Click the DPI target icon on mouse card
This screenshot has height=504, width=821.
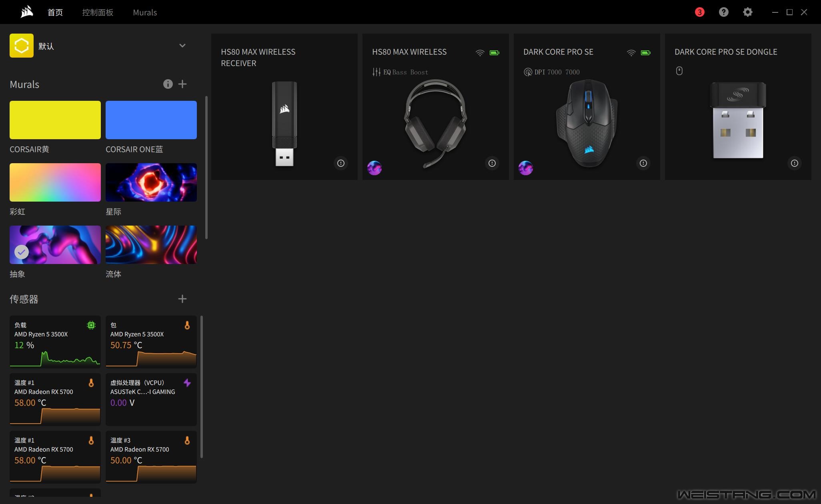[528, 72]
